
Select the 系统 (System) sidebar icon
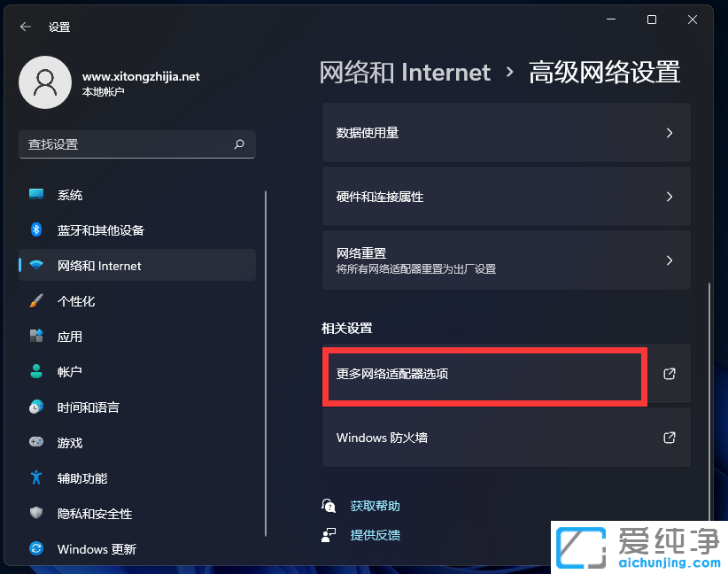(x=35, y=194)
